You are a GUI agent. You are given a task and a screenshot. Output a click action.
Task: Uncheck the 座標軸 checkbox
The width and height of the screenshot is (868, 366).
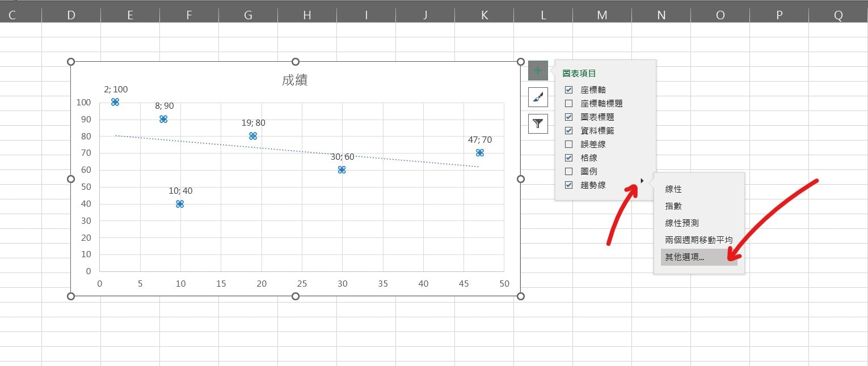[569, 90]
